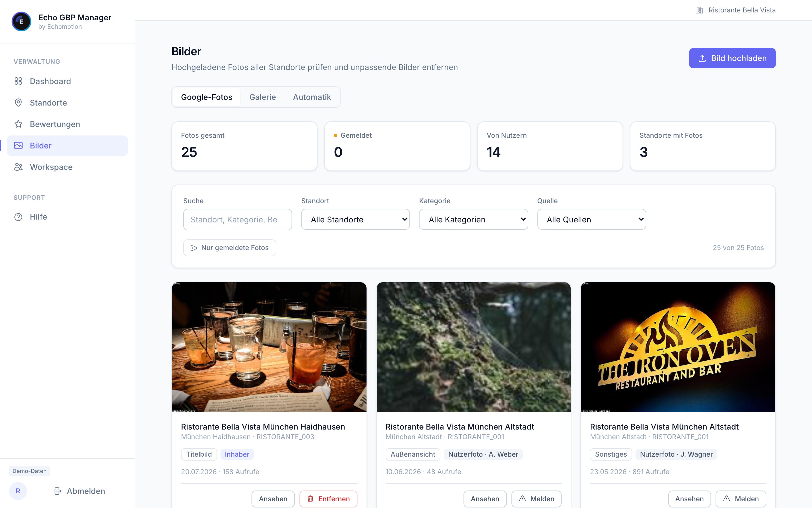Click the building icon beside Ristorante Bella Vista

(x=700, y=10)
